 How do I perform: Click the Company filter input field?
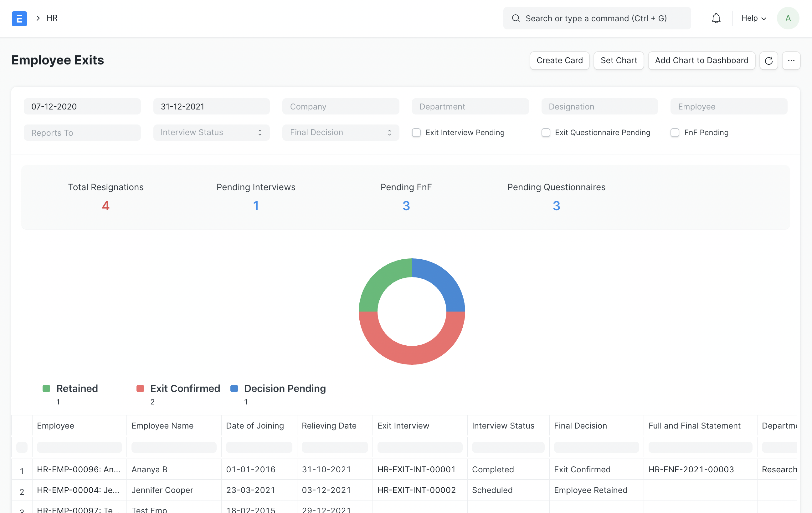[x=341, y=106]
